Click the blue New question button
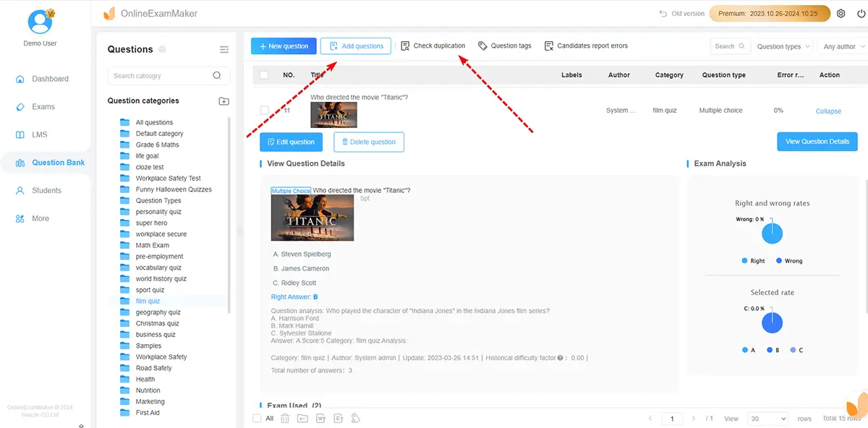This screenshot has height=428, width=868. pos(283,46)
